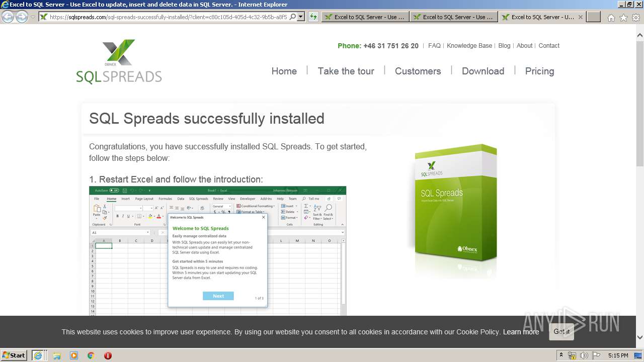Switch to the second Excel to SQL Server tab
Viewport: 644px width, 362px height.
tap(453, 17)
